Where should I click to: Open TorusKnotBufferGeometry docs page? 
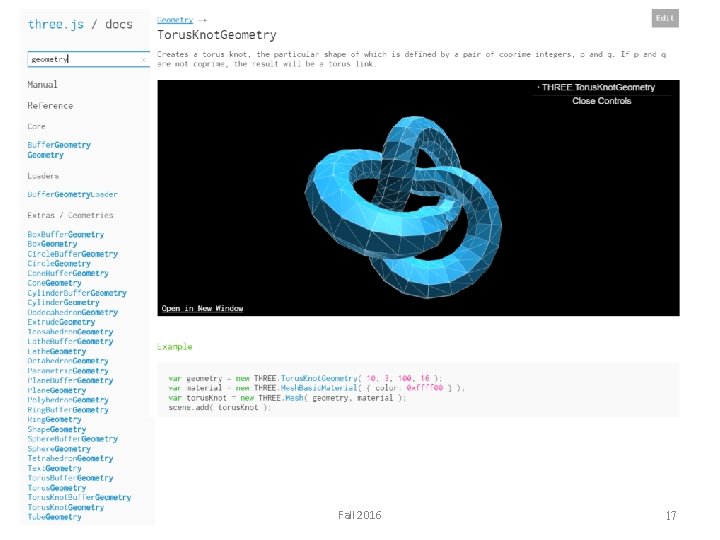click(79, 498)
